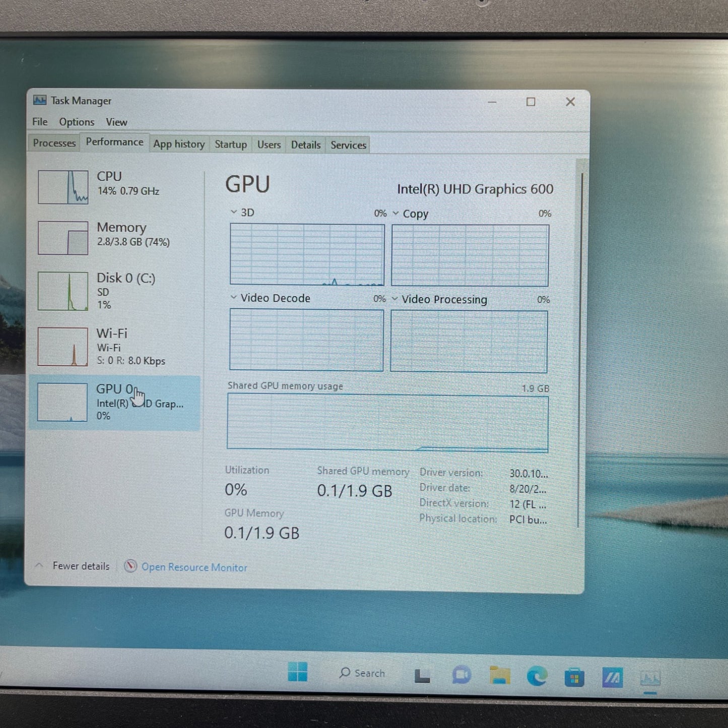The height and width of the screenshot is (728, 728).
Task: Click the Task Manager taskbar icon
Action: click(x=650, y=679)
